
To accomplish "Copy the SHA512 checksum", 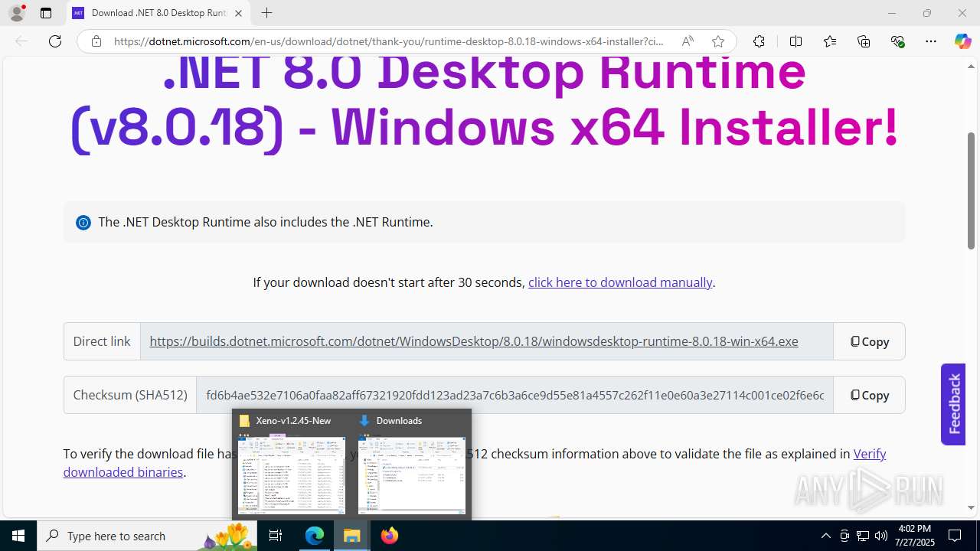I will pyautogui.click(x=869, y=395).
